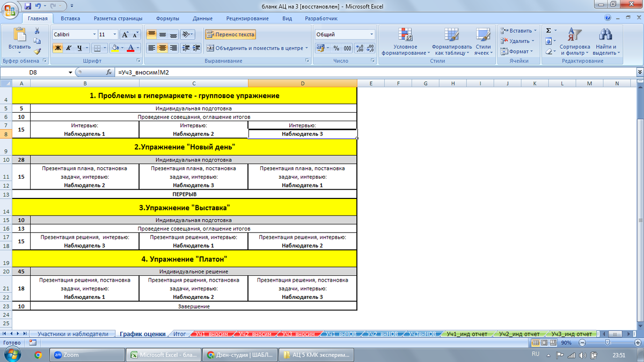
Task: Toggle Italic (К) formatting
Action: [68, 48]
